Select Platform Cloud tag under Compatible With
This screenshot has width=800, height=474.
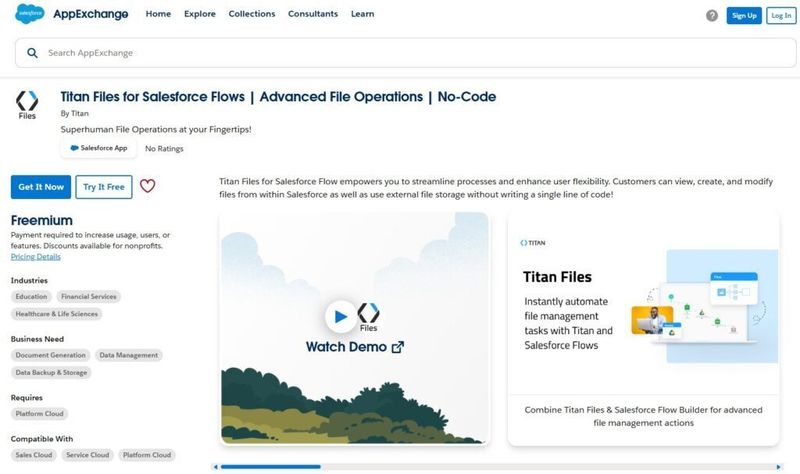pyautogui.click(x=147, y=455)
